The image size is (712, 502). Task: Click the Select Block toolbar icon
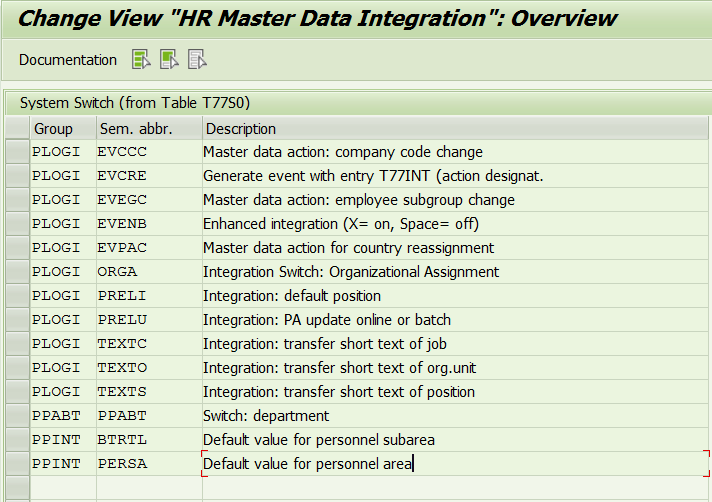(169, 60)
